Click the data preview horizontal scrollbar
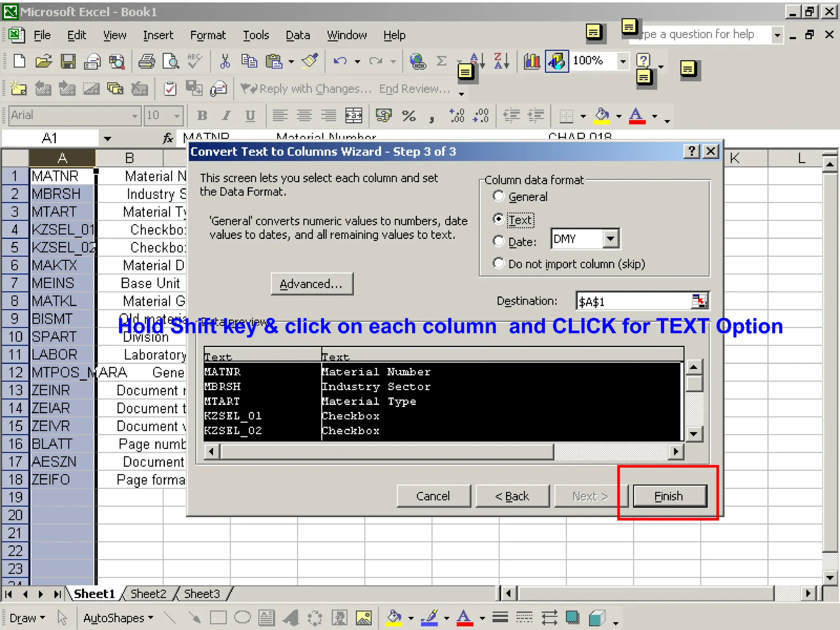The height and width of the screenshot is (630, 840). tap(444, 452)
